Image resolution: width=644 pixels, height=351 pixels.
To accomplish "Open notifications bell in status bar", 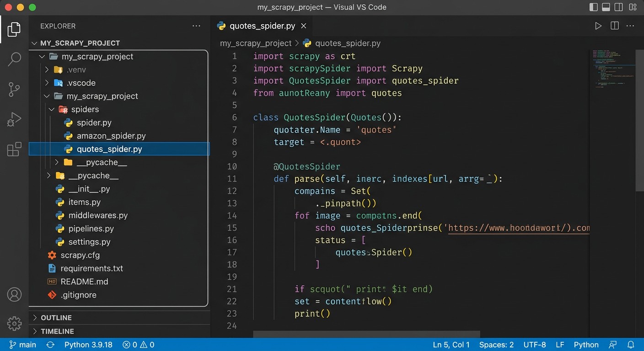I will coord(631,345).
